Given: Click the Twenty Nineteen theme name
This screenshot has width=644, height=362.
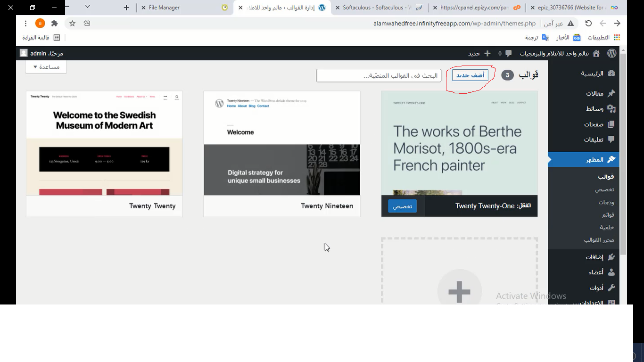Looking at the screenshot, I should [x=327, y=206].
